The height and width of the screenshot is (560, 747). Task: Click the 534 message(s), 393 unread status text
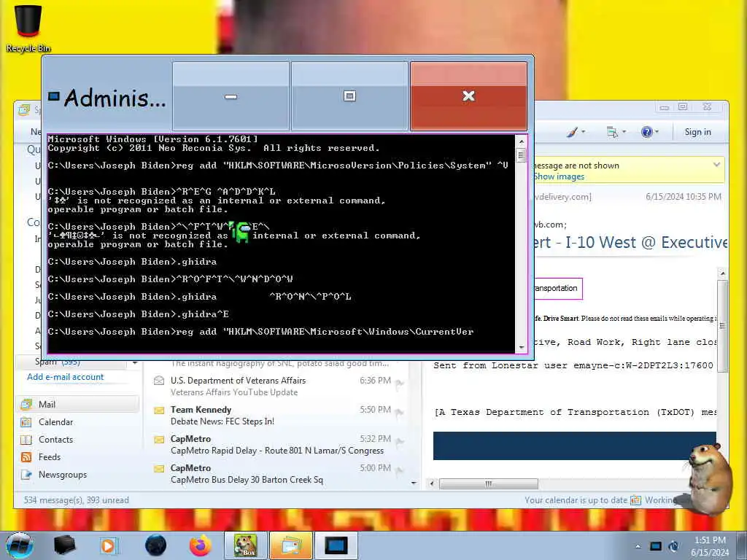pos(76,500)
